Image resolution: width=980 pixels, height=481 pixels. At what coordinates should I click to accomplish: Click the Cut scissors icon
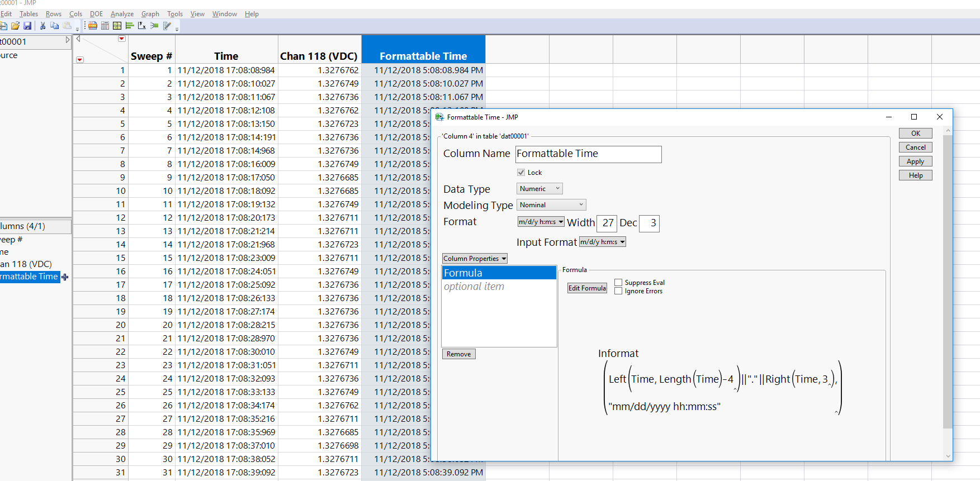(42, 26)
